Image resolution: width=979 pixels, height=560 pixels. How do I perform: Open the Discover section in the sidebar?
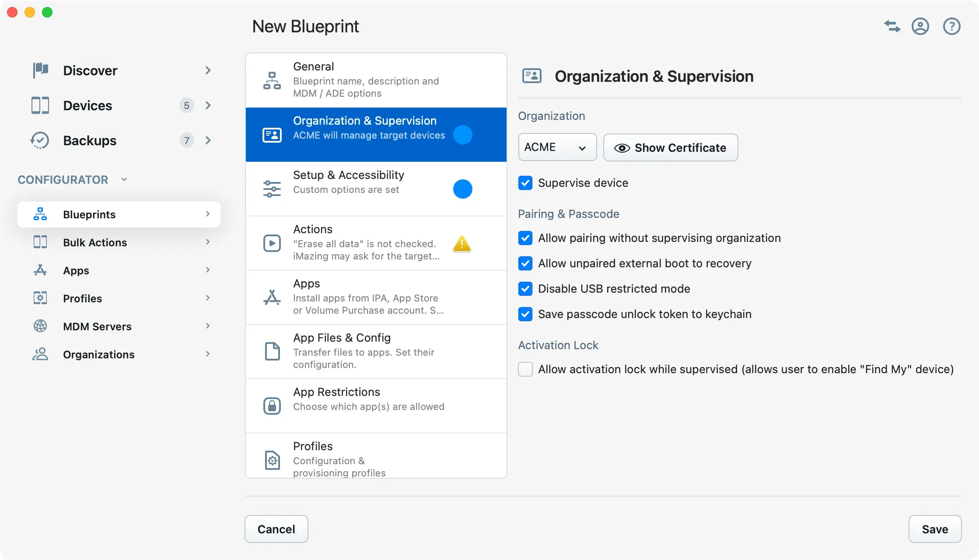91,70
